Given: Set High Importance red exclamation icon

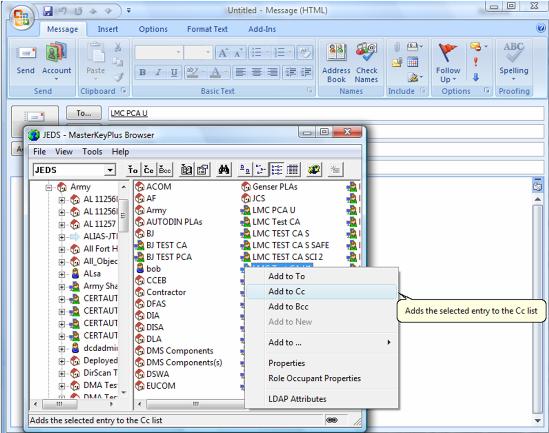Looking at the screenshot, I should point(475,62).
